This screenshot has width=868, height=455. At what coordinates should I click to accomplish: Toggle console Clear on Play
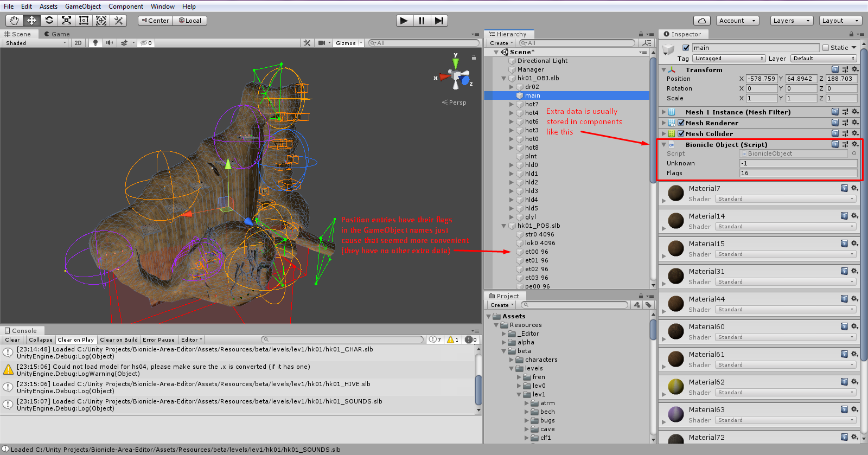click(x=76, y=339)
